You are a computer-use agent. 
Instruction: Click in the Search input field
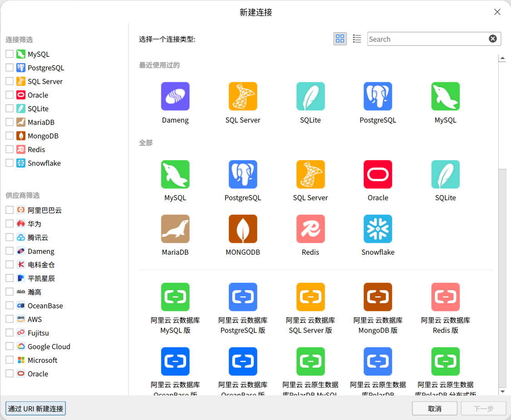(x=427, y=39)
